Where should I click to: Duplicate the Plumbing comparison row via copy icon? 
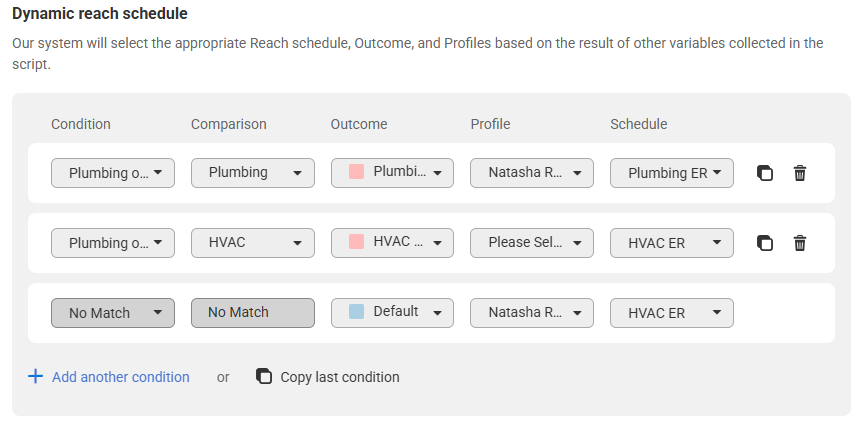(x=764, y=173)
